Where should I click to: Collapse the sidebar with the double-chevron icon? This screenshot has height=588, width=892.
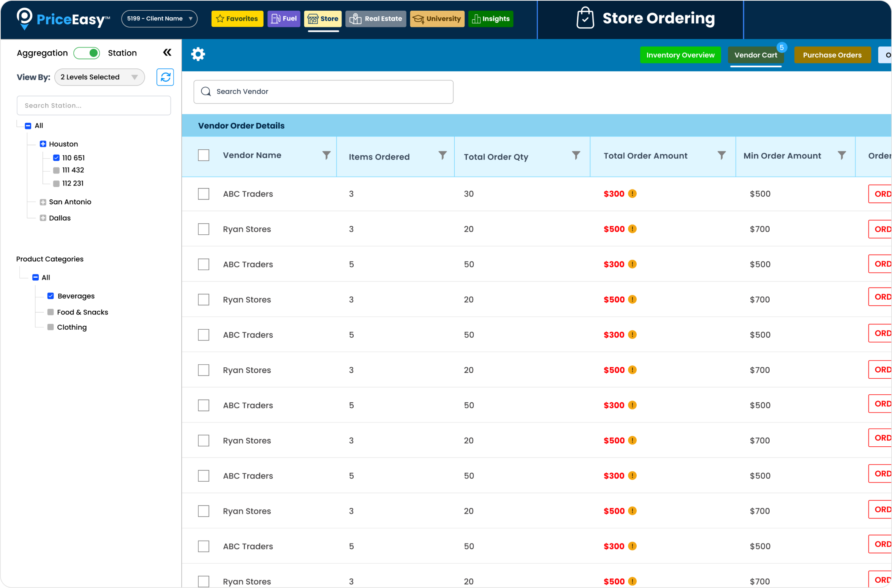pyautogui.click(x=167, y=53)
